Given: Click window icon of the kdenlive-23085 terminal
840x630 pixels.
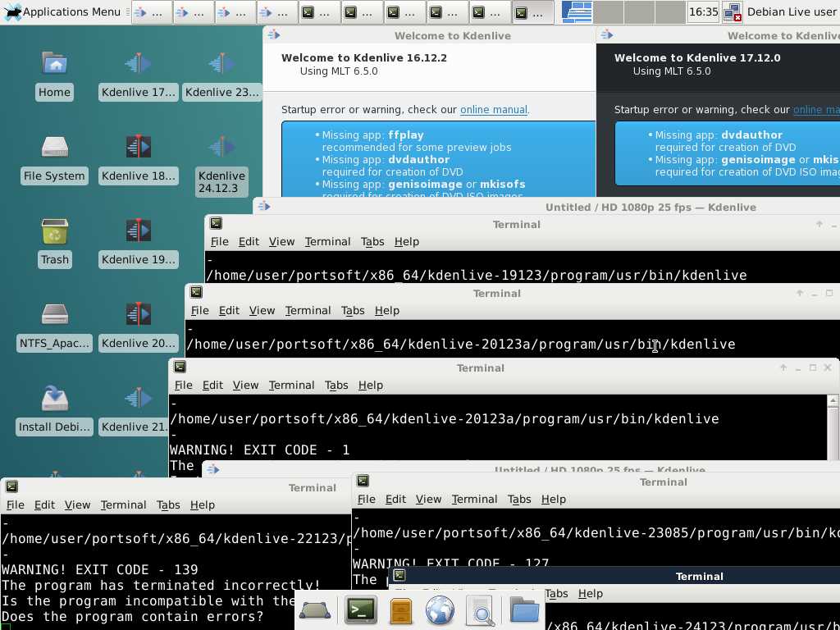Looking at the screenshot, I should point(363,481).
